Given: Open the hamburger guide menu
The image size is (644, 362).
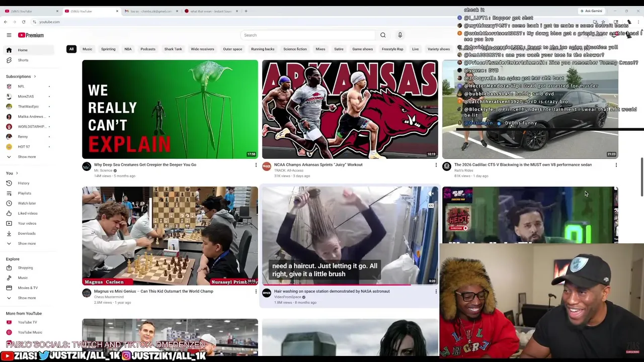Looking at the screenshot, I should point(9,35).
